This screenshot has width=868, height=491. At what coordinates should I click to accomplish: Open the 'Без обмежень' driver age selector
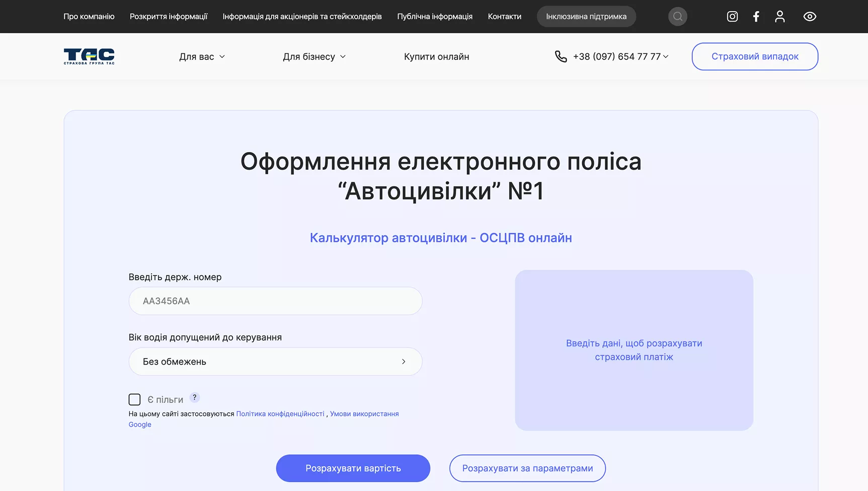275,362
